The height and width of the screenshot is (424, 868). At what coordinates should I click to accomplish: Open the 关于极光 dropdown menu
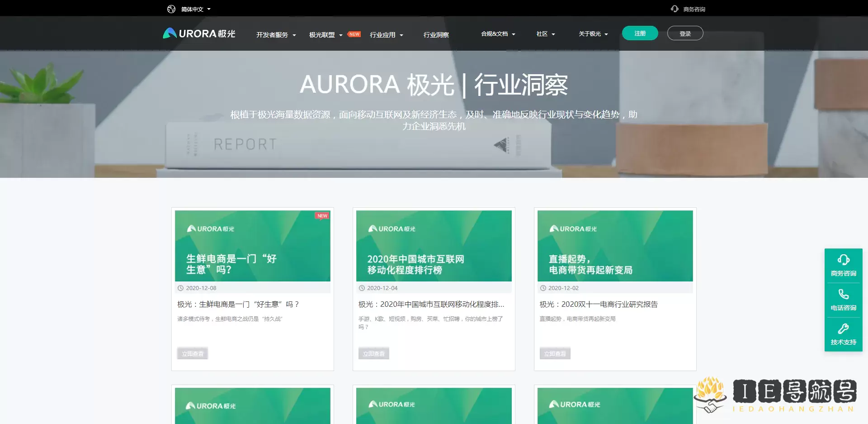click(x=593, y=34)
